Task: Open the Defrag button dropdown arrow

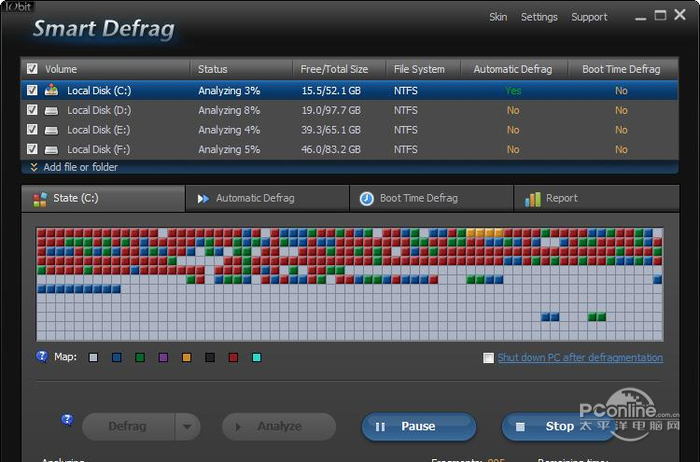Action: click(187, 427)
